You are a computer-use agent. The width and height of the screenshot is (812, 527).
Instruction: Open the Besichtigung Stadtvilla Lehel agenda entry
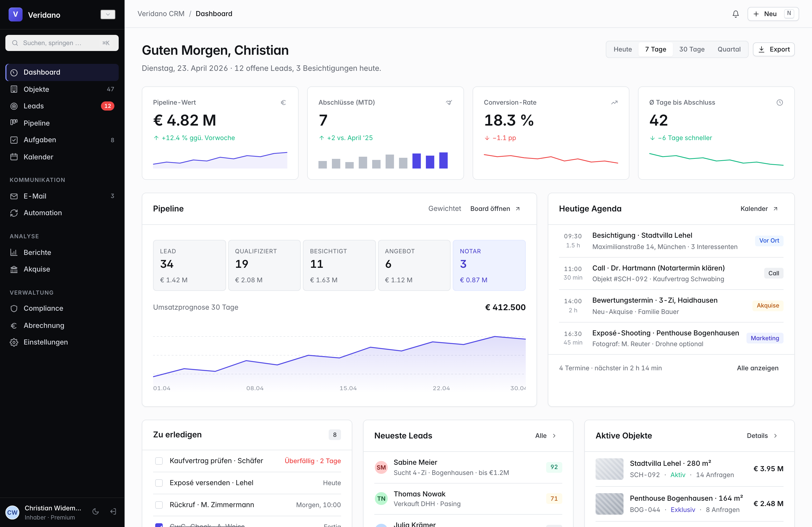[671, 241]
